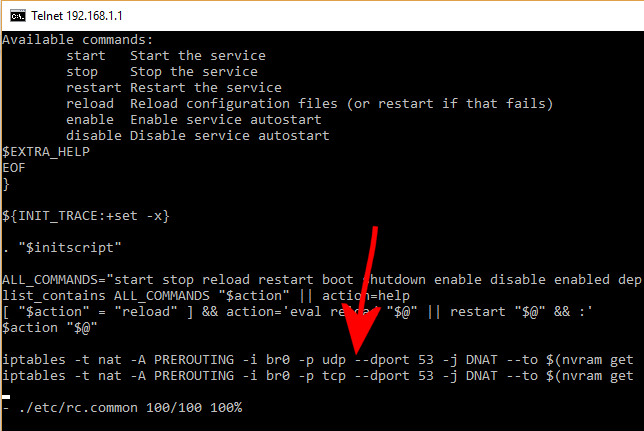This screenshot has width=644, height=431.
Task: Click the 'Restart the service' description text
Action: coord(206,88)
